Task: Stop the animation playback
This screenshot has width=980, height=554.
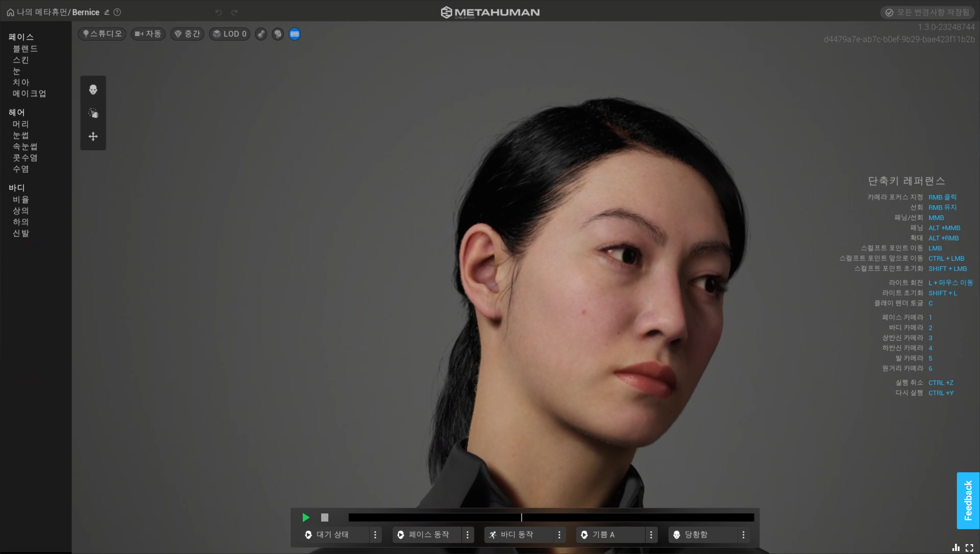Action: pyautogui.click(x=324, y=517)
